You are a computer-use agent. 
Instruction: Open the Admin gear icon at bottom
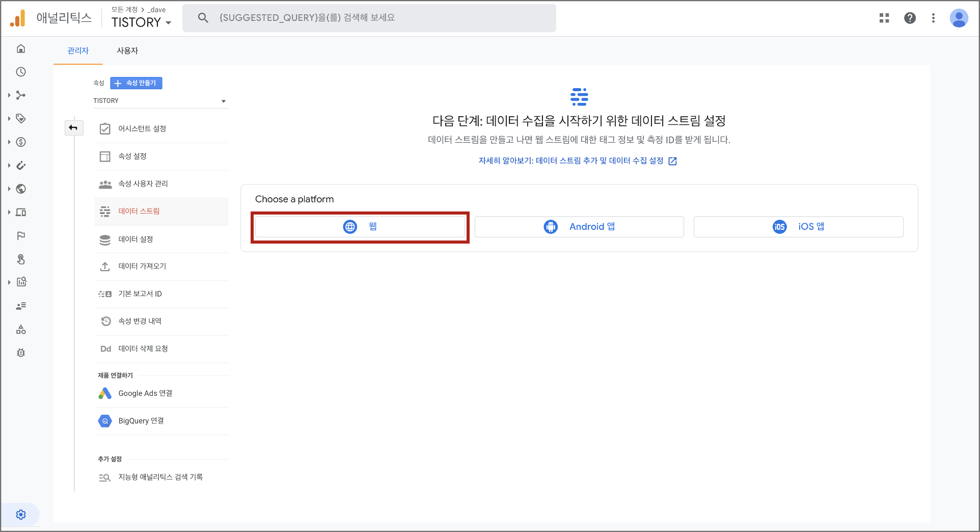(x=21, y=515)
